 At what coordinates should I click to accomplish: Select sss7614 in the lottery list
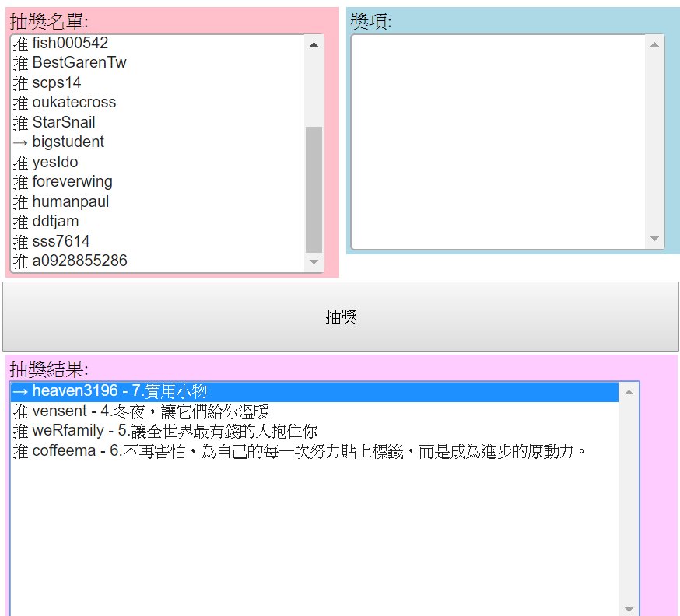[158, 241]
